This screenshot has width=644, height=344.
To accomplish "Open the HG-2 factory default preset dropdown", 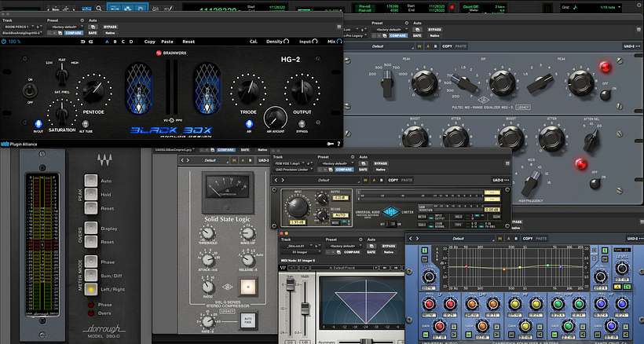I will pyautogui.click(x=65, y=27).
